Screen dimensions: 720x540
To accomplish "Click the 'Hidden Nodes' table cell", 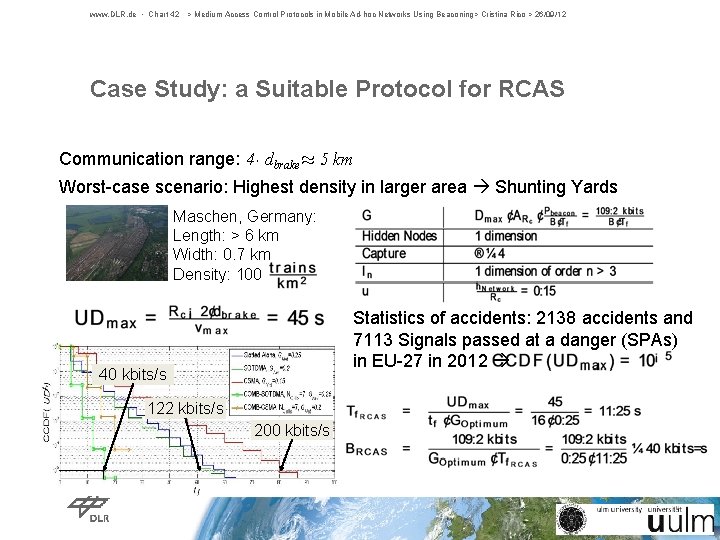I will [399, 236].
